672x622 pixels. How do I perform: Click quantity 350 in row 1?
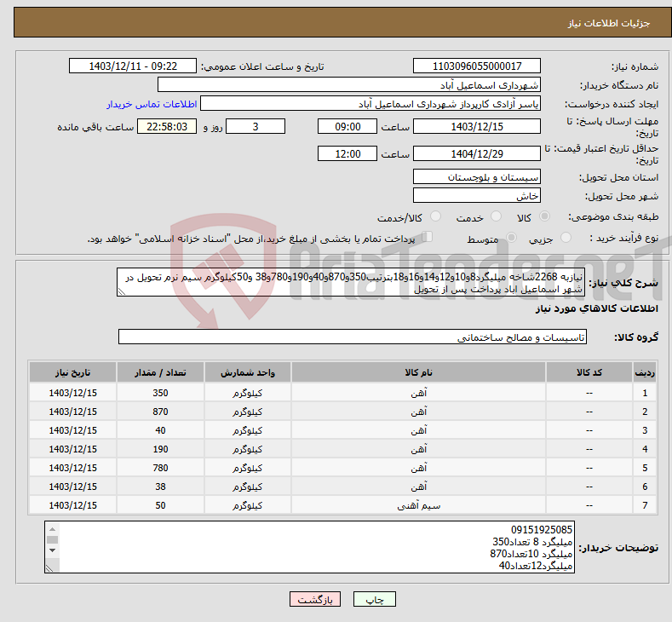pyautogui.click(x=160, y=393)
